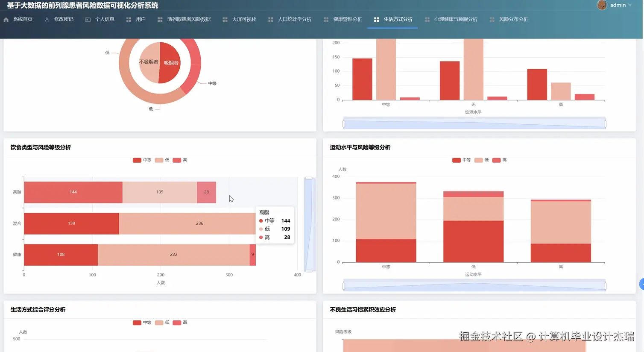Click the home icon beside 系统首页
Screen dimensions: 644x352
(6, 20)
